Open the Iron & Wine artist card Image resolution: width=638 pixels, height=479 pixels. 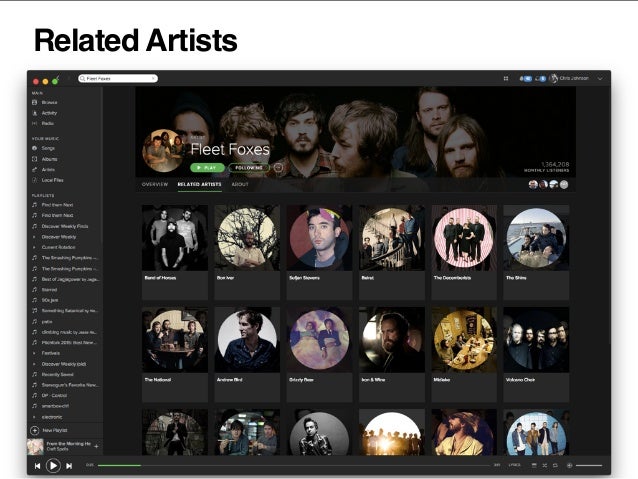point(392,354)
